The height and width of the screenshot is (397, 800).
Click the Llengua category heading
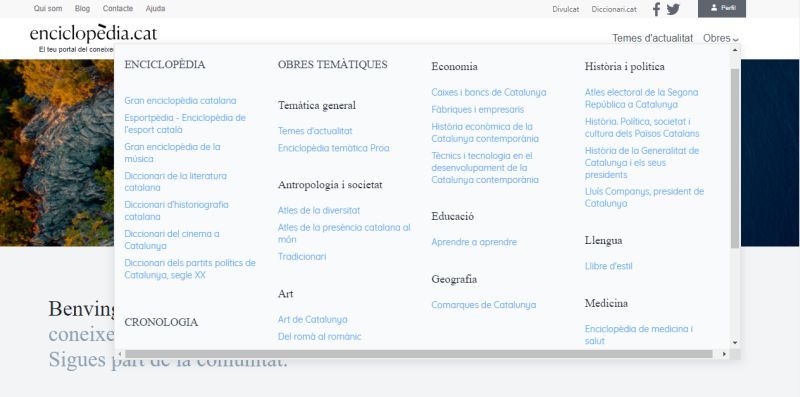click(604, 241)
